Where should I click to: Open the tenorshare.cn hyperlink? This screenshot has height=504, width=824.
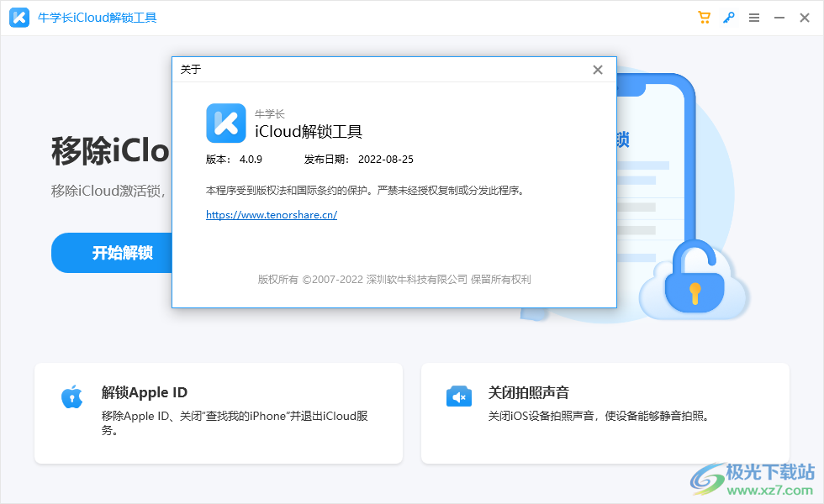click(271, 214)
